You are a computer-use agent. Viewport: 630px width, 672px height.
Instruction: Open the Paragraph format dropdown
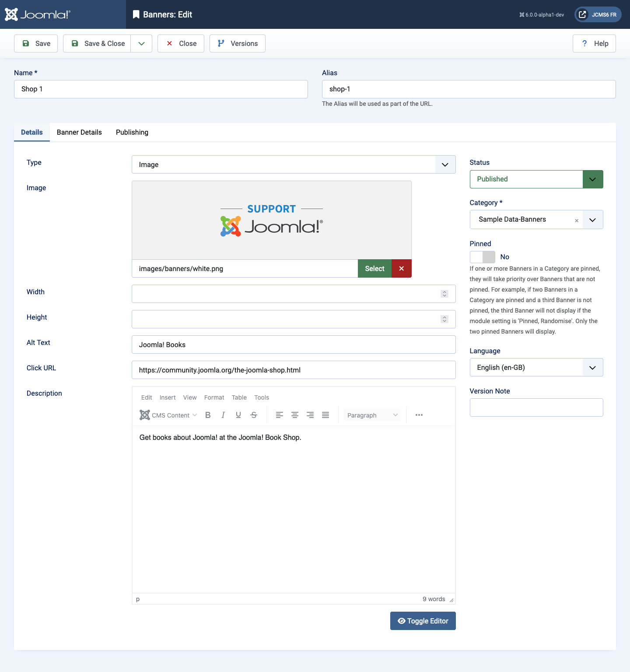pos(372,415)
